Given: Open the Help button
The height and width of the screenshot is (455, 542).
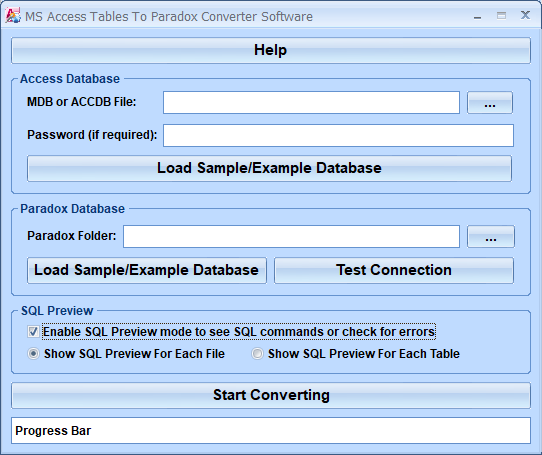Looking at the screenshot, I should (271, 50).
